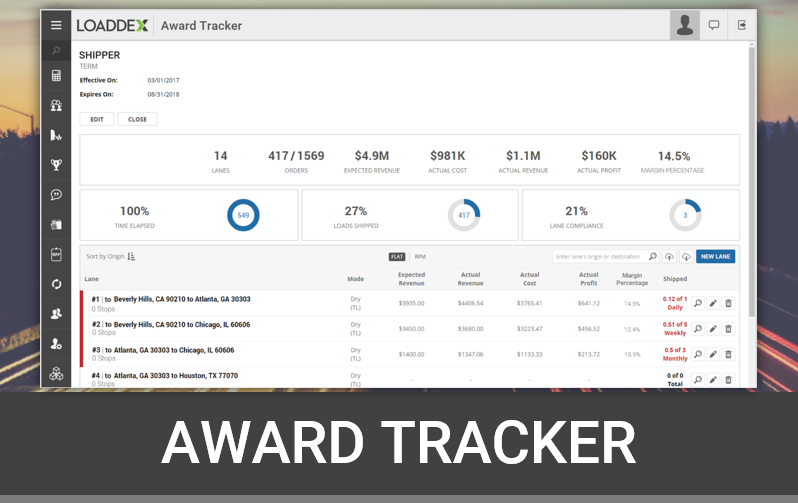The image size is (798, 503).
Task: Switch to RPM rate view
Action: click(x=420, y=256)
